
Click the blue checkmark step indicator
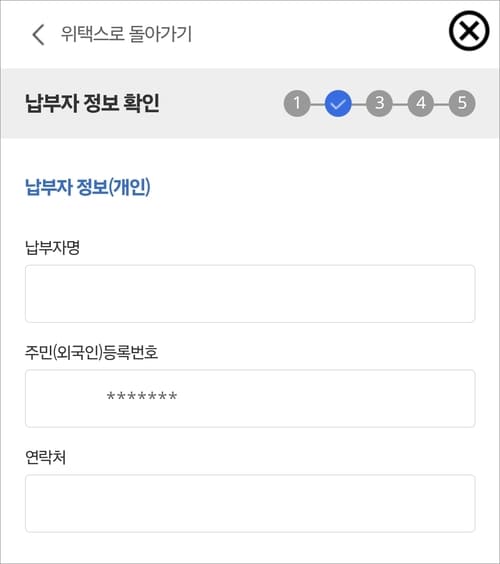(x=338, y=103)
